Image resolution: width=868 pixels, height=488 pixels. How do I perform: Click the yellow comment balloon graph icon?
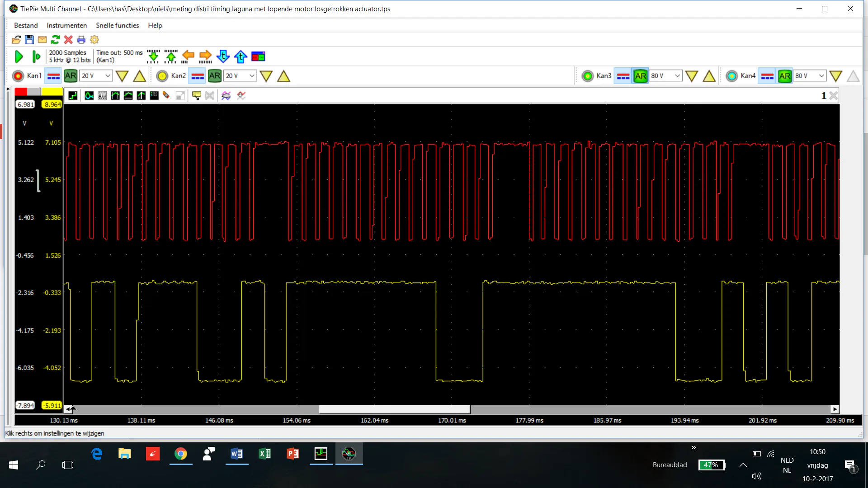point(196,95)
